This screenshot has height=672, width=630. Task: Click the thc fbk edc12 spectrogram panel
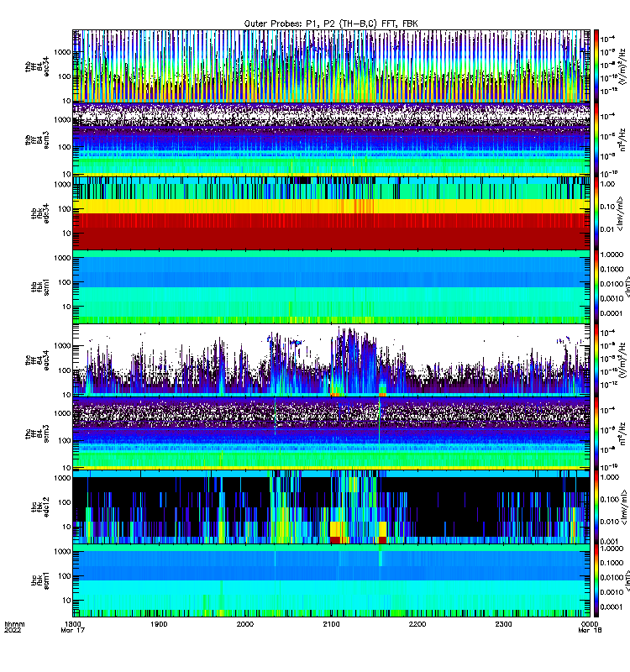coord(331,507)
